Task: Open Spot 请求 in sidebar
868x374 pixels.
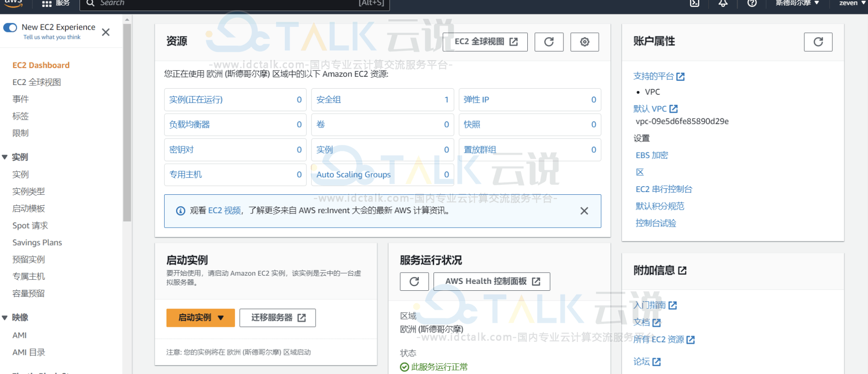Action: click(30, 225)
